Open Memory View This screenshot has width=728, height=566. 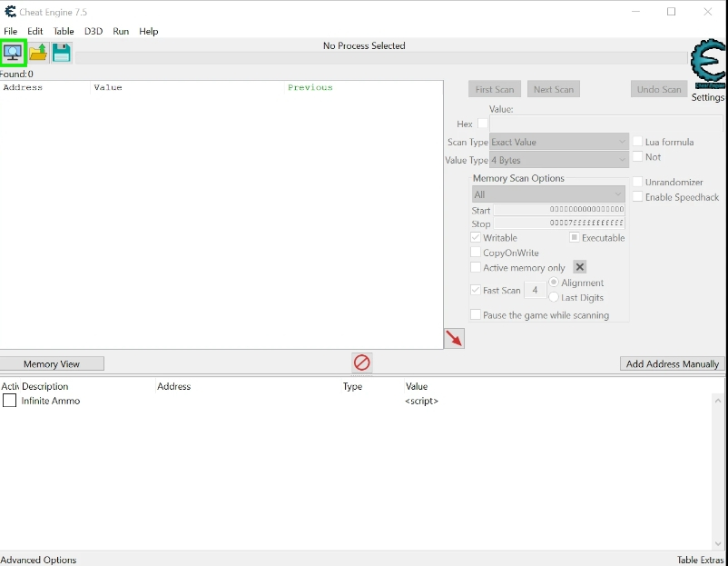pyautogui.click(x=52, y=363)
